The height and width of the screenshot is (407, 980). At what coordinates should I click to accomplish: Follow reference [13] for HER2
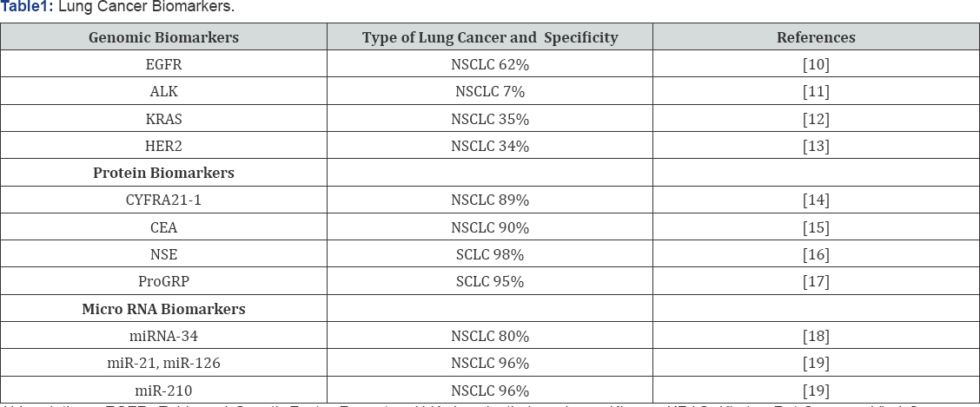pos(816,146)
